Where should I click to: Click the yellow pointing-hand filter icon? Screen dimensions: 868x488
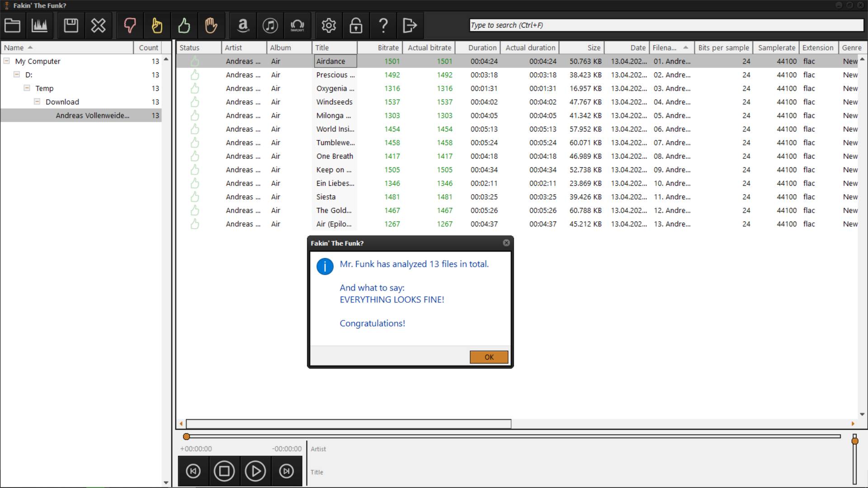[157, 25]
